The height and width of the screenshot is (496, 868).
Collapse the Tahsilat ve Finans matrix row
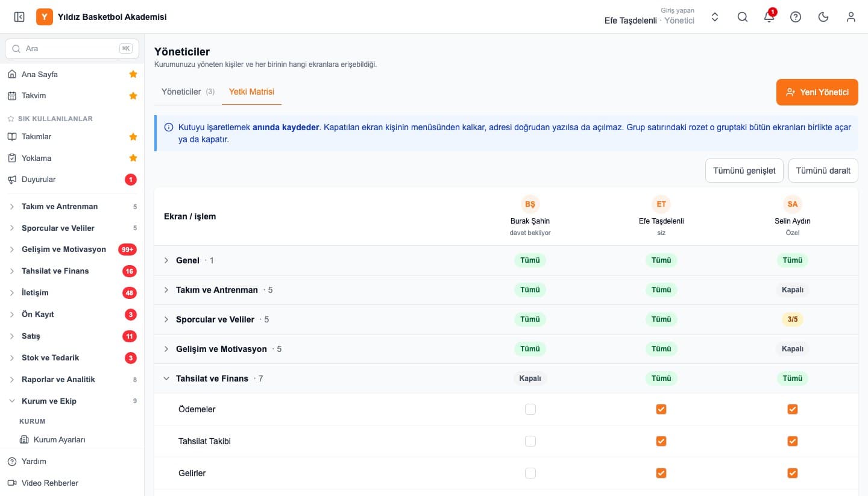[167, 378]
